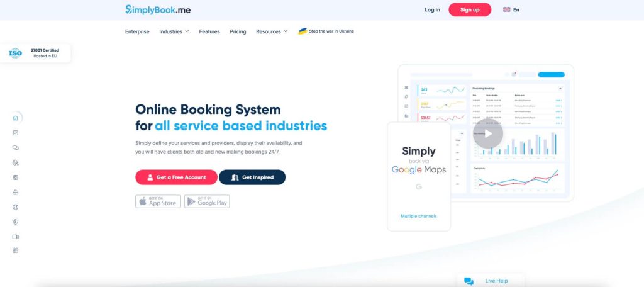The height and width of the screenshot is (287, 644).
Task: Select the checkbox calendar sidebar icon
Action: click(x=16, y=133)
